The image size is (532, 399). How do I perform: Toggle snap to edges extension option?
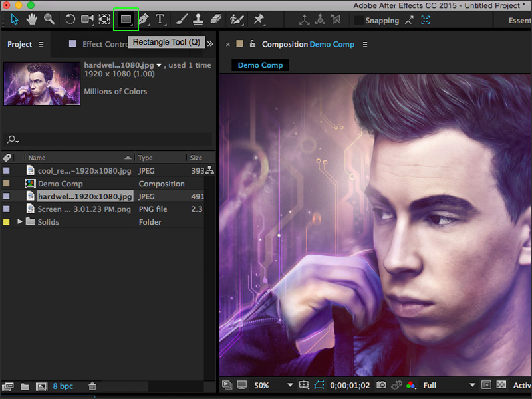(409, 20)
